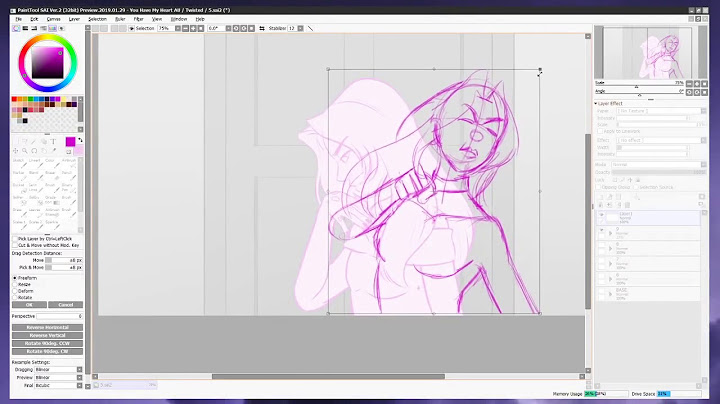Viewport: 720px width, 404px height.
Task: Pick red swatch in palette
Action: point(14,99)
